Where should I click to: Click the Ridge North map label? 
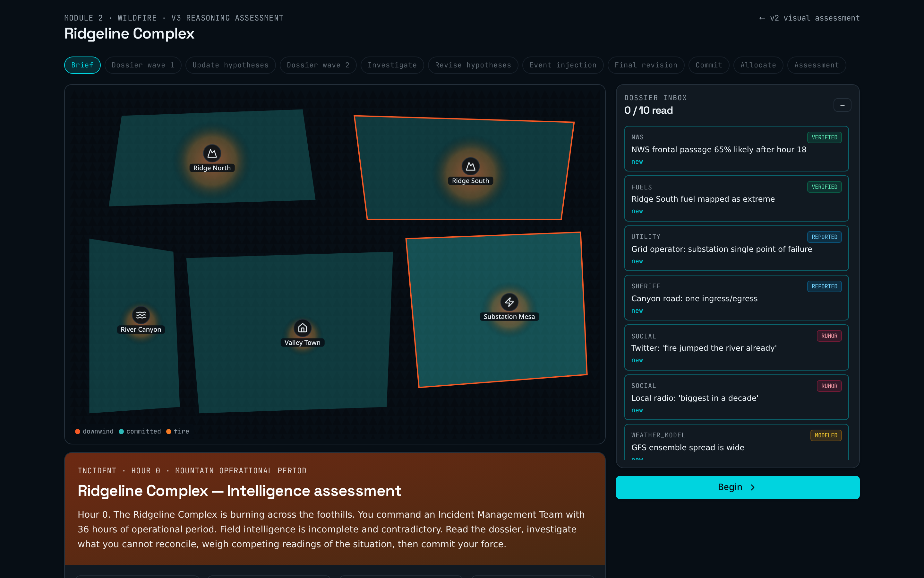[212, 168]
